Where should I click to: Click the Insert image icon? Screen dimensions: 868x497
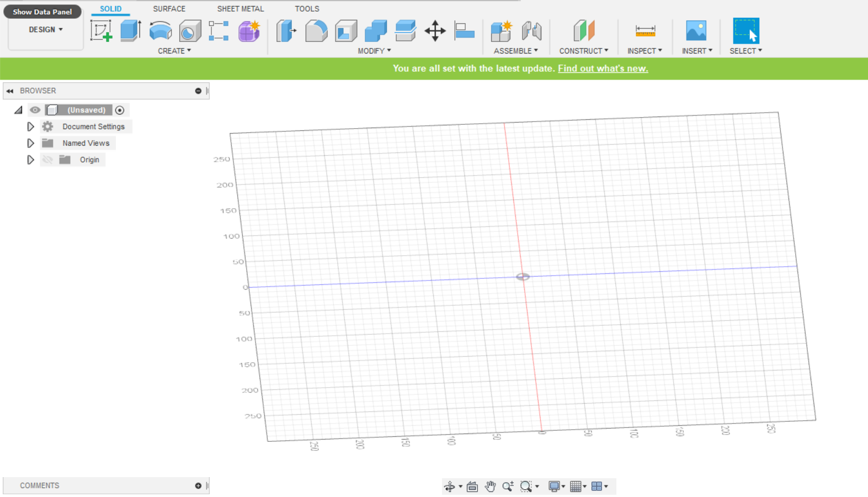point(696,31)
